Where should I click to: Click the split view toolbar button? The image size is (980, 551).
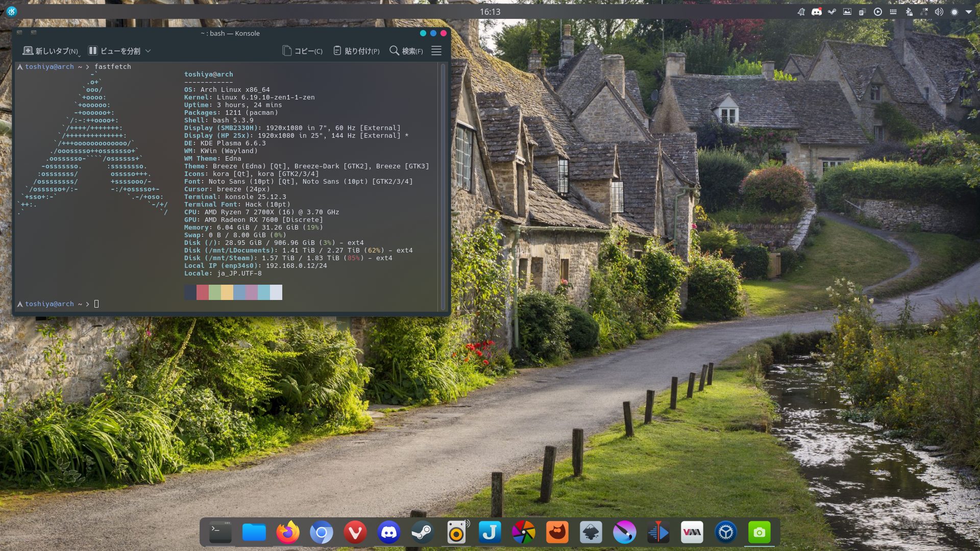[x=114, y=51]
